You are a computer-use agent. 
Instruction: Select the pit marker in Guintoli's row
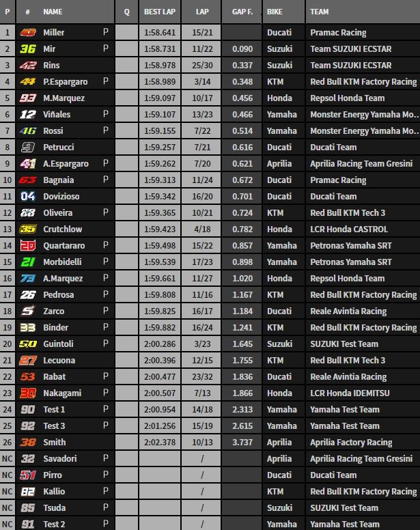[105, 344]
